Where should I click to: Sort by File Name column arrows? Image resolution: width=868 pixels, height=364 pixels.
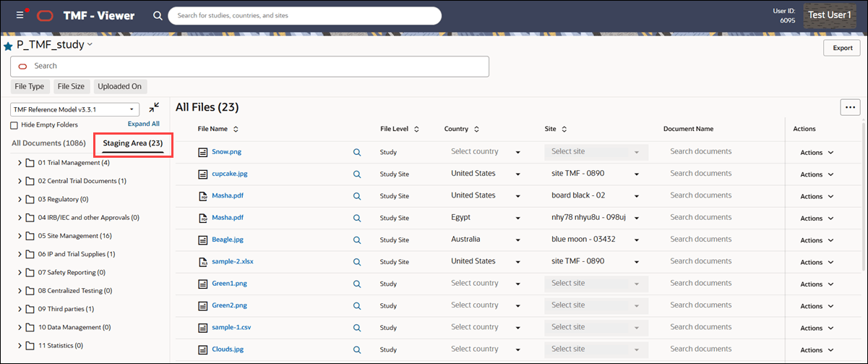[236, 129]
